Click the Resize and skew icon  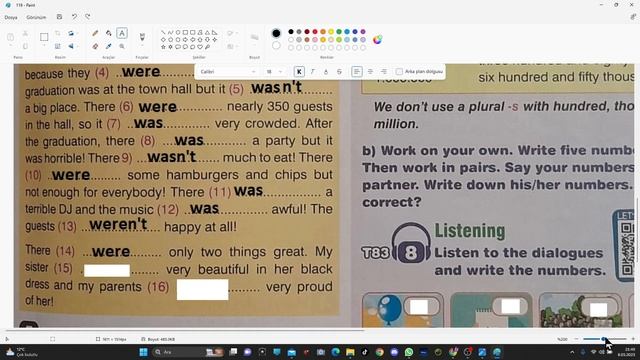58,47
